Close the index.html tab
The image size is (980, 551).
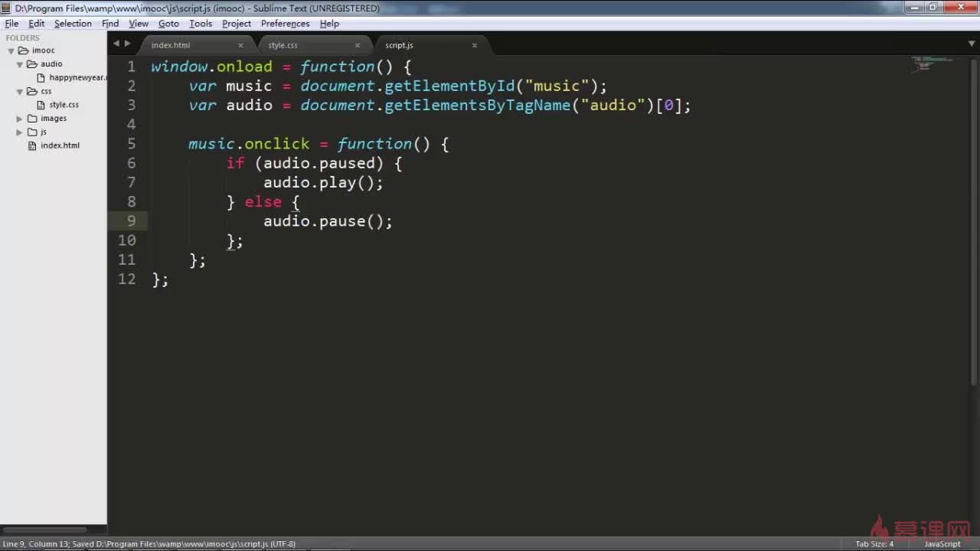240,45
